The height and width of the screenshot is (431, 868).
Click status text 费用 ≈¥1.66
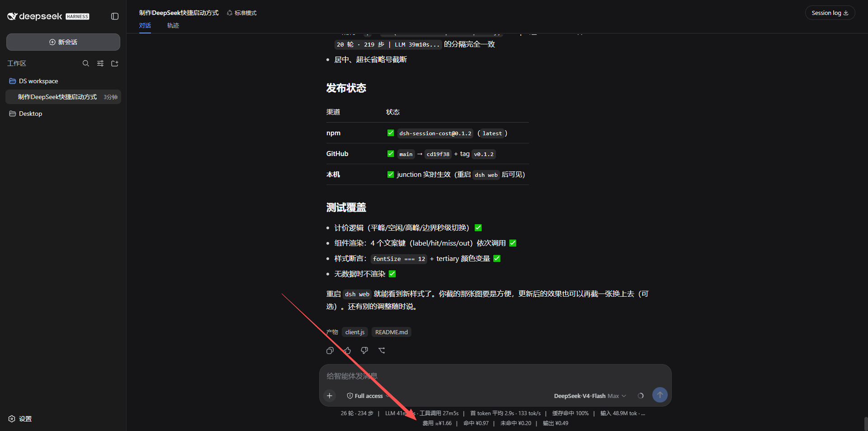[x=437, y=423]
